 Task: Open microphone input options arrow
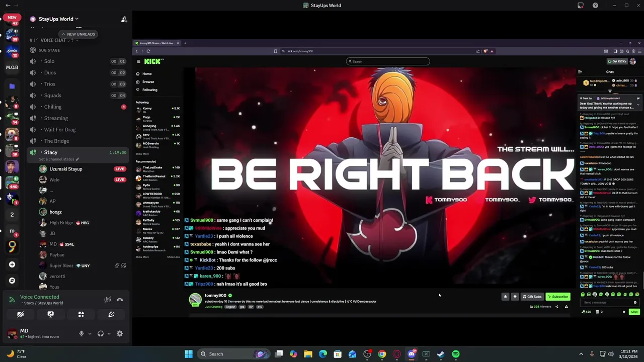click(90, 333)
